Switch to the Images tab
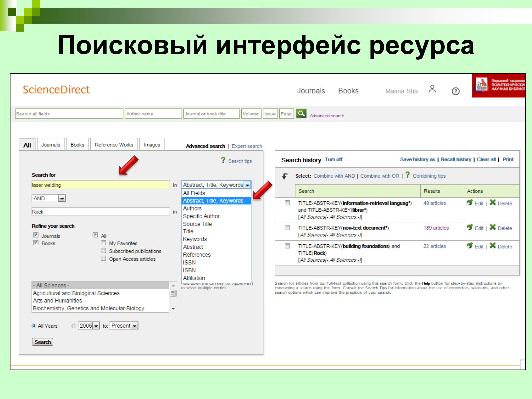532x399 pixels. (x=152, y=145)
